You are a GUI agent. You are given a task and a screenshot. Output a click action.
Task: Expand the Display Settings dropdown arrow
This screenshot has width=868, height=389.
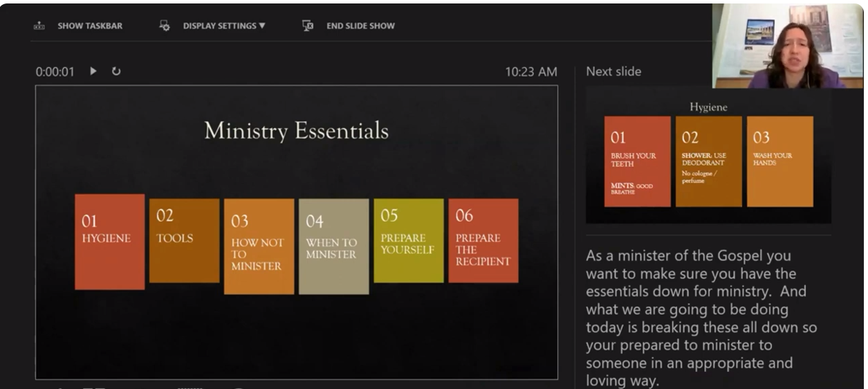point(262,26)
